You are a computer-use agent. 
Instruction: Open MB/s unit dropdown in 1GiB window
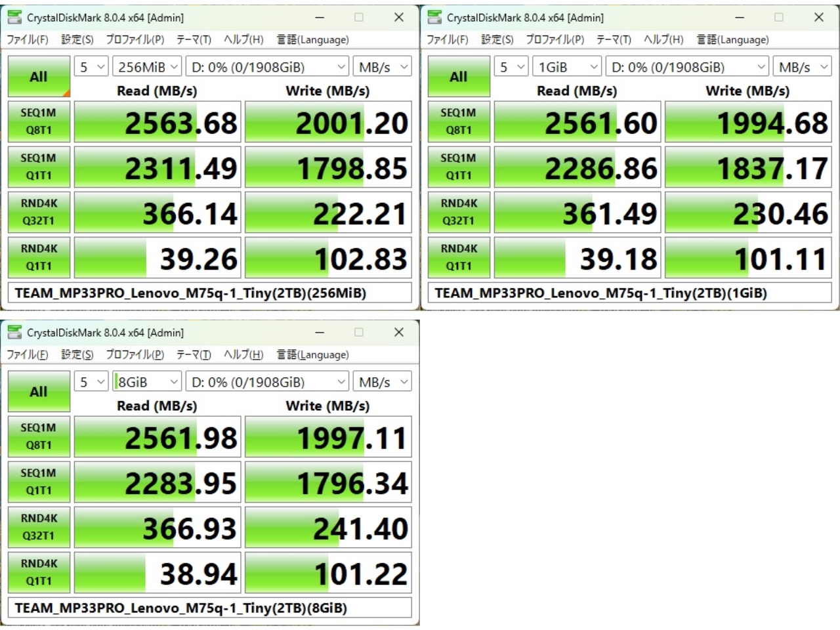click(x=803, y=67)
